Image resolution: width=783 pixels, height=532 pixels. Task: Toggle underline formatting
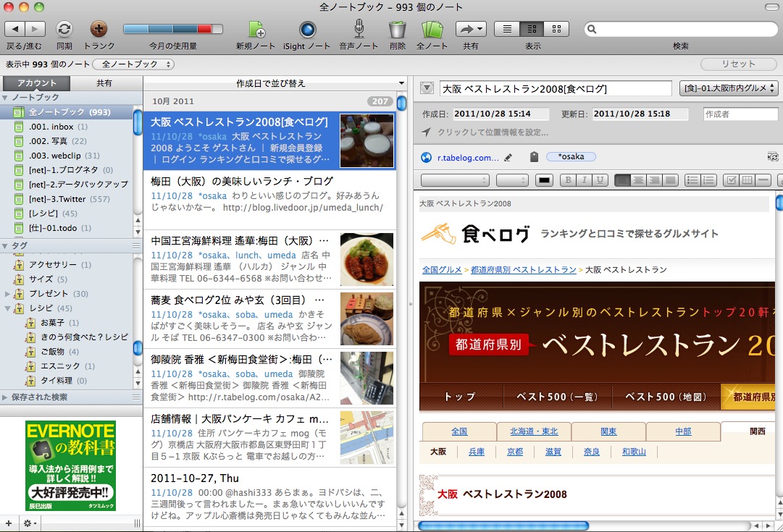[x=600, y=180]
